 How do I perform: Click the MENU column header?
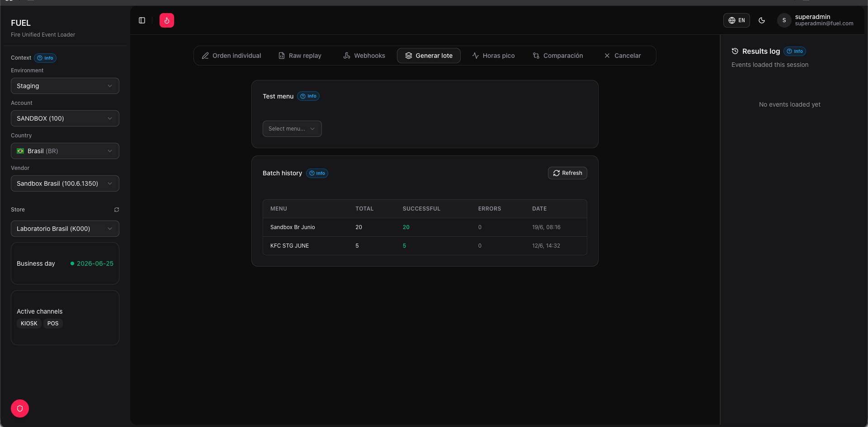[x=278, y=209]
